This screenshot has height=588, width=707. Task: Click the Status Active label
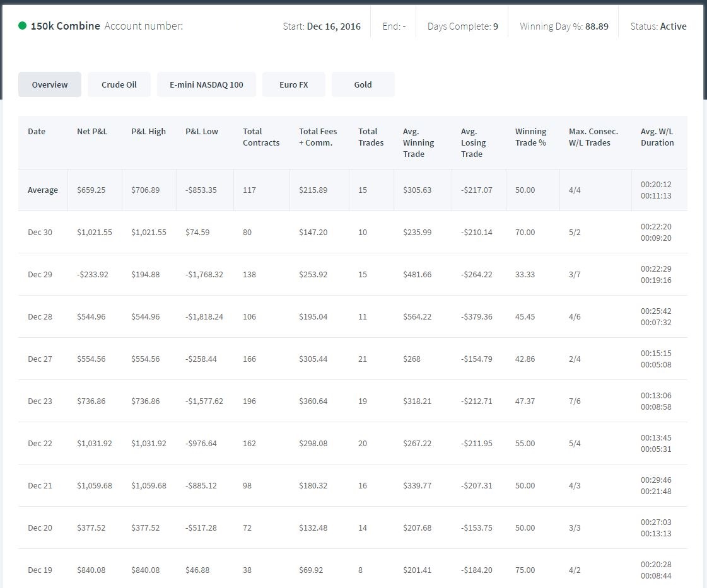pyautogui.click(x=673, y=26)
